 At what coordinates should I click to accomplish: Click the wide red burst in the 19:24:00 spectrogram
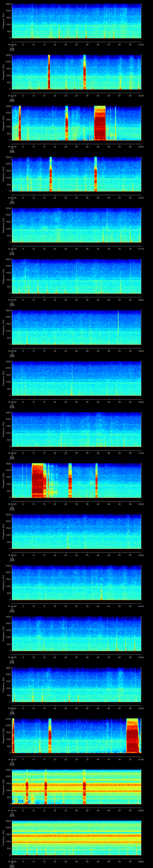click(x=100, y=123)
